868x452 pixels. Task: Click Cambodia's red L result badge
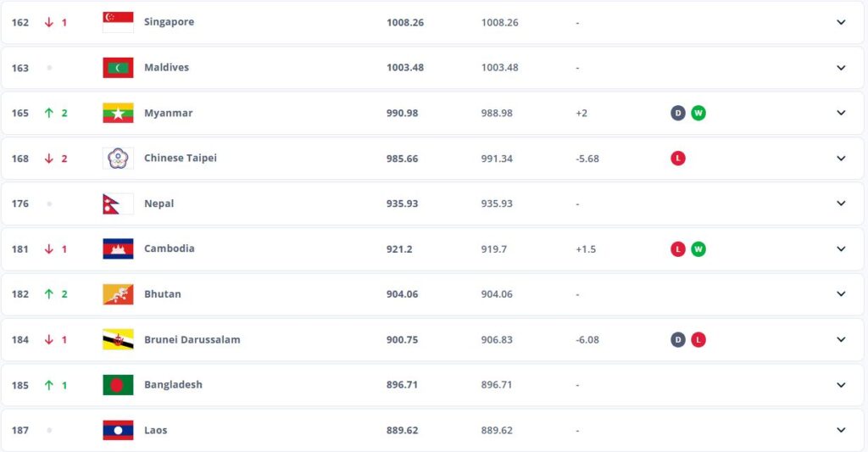[x=678, y=248]
